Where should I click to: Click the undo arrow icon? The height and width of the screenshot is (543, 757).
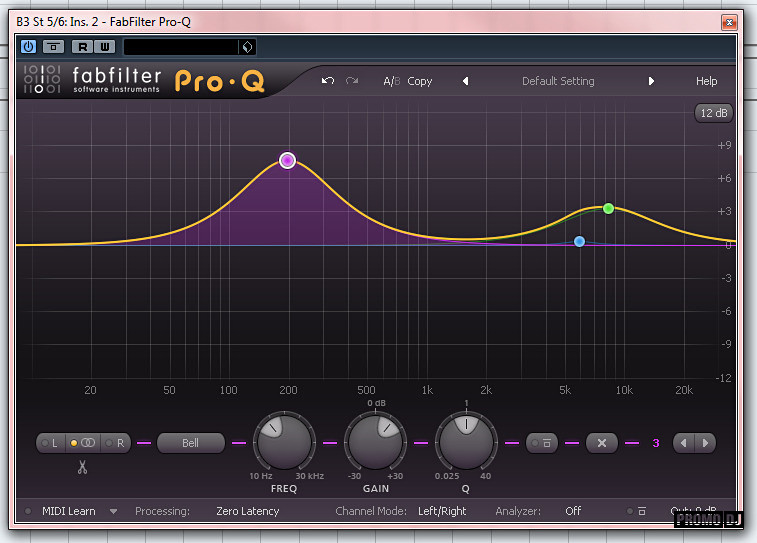[x=328, y=81]
